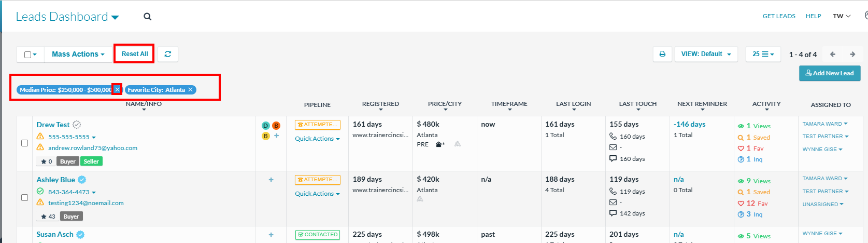The height and width of the screenshot is (243, 868).
Task: Click Drew Test's Buyer tag
Action: pos(67,161)
